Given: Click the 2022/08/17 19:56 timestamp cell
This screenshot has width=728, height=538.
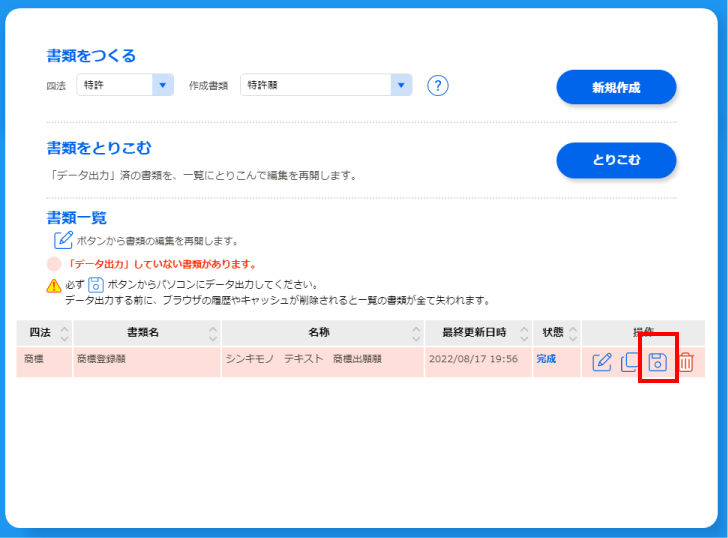Looking at the screenshot, I should [478, 362].
